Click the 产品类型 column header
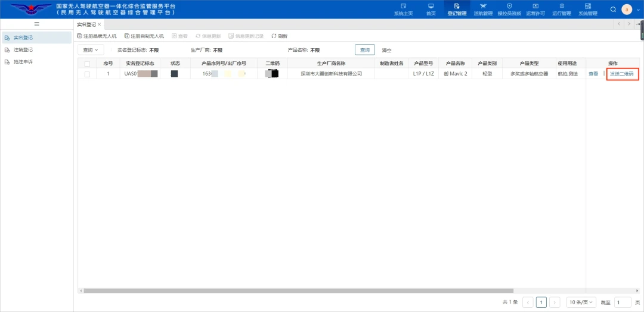The height and width of the screenshot is (312, 644). point(529,64)
